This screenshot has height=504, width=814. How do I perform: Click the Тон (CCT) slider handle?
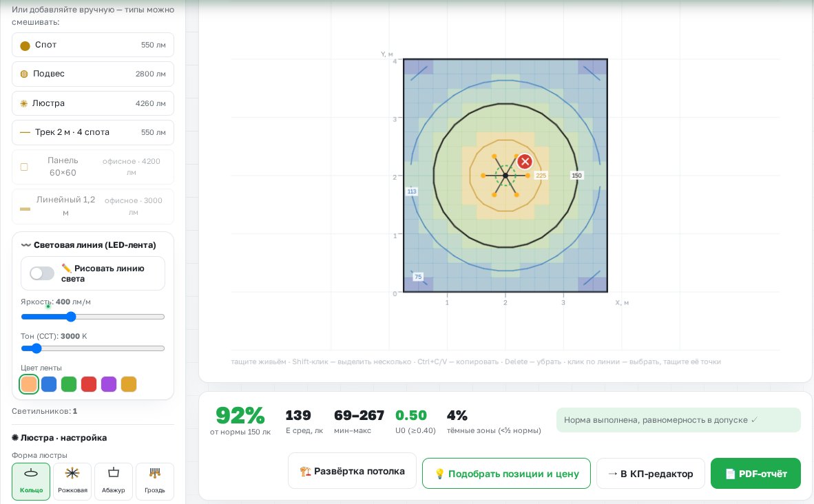pyautogui.click(x=36, y=348)
